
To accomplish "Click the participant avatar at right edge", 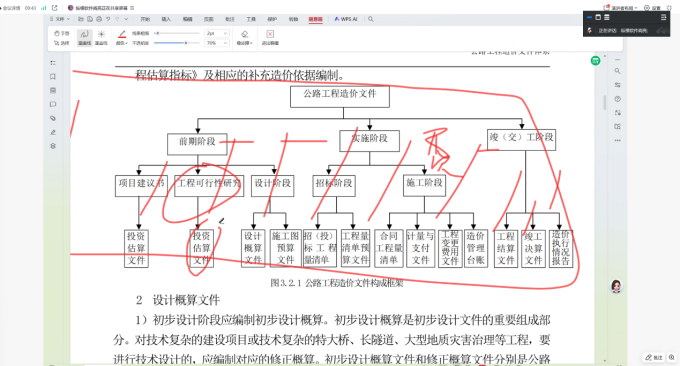I will coord(616,286).
